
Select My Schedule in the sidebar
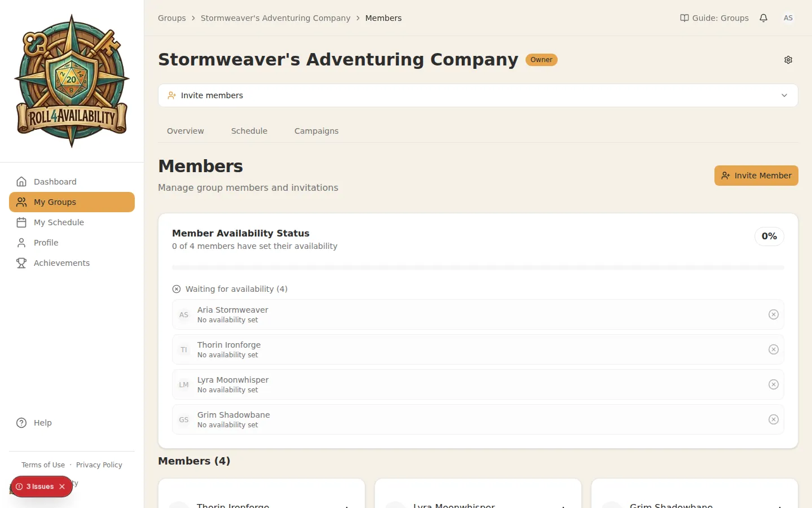tap(58, 222)
